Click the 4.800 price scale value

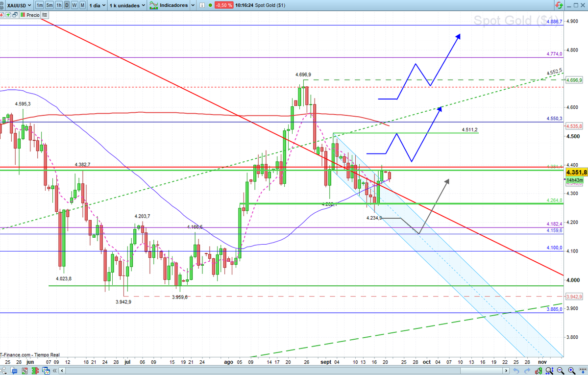point(571,50)
